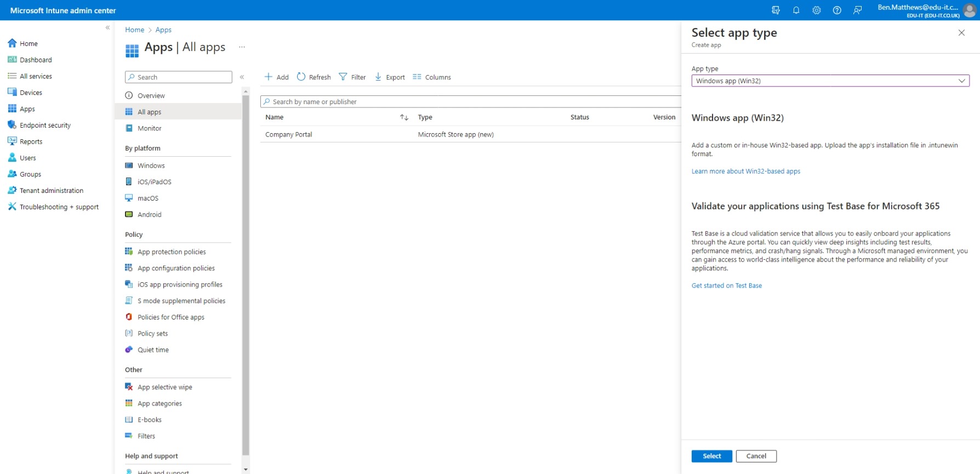Viewport: 980px width, 474px height.
Task: Open Cloud Shell icon in top header
Action: coord(776,10)
